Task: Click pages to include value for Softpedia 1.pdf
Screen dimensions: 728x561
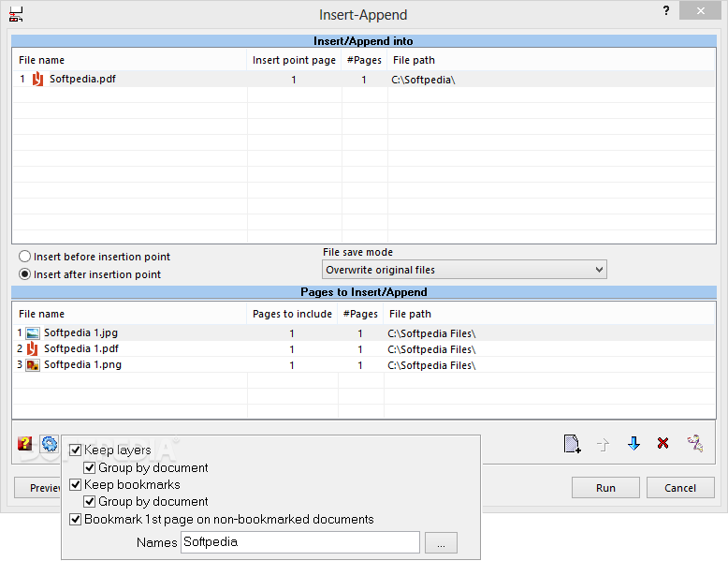Action: (292, 349)
